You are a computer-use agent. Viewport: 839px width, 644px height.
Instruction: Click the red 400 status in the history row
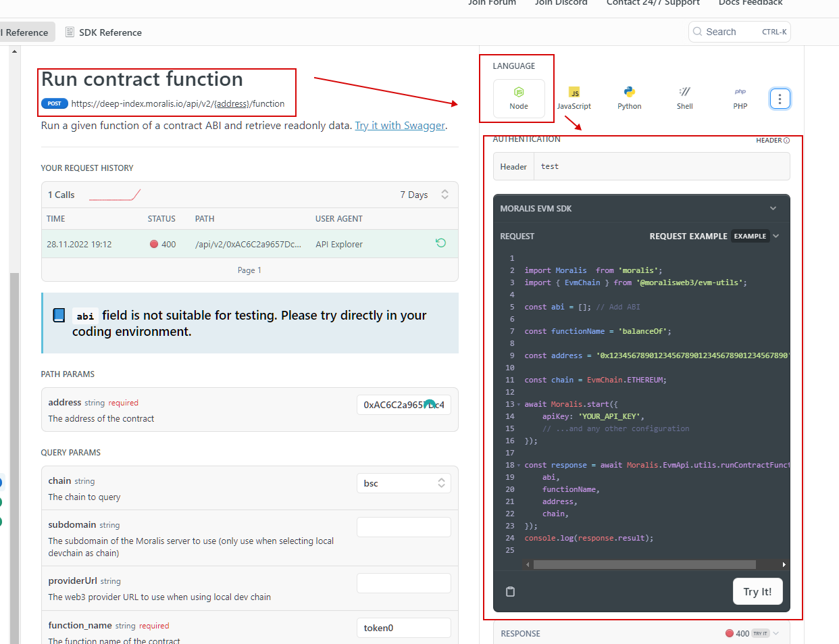click(x=163, y=244)
